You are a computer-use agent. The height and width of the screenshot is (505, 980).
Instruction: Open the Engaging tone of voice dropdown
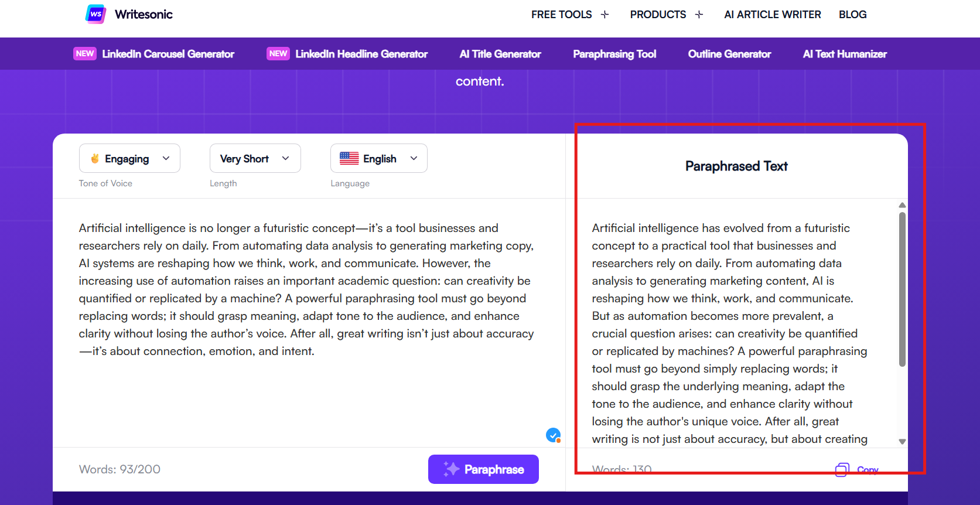point(129,159)
